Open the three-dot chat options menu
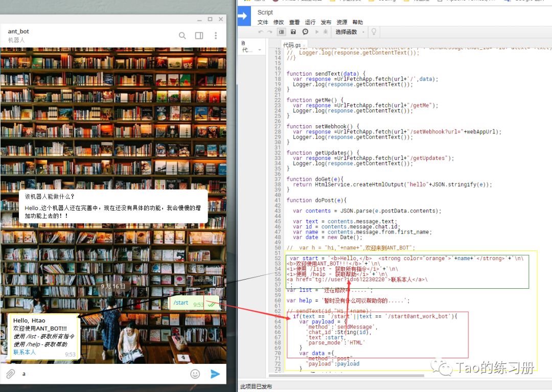 tap(216, 36)
